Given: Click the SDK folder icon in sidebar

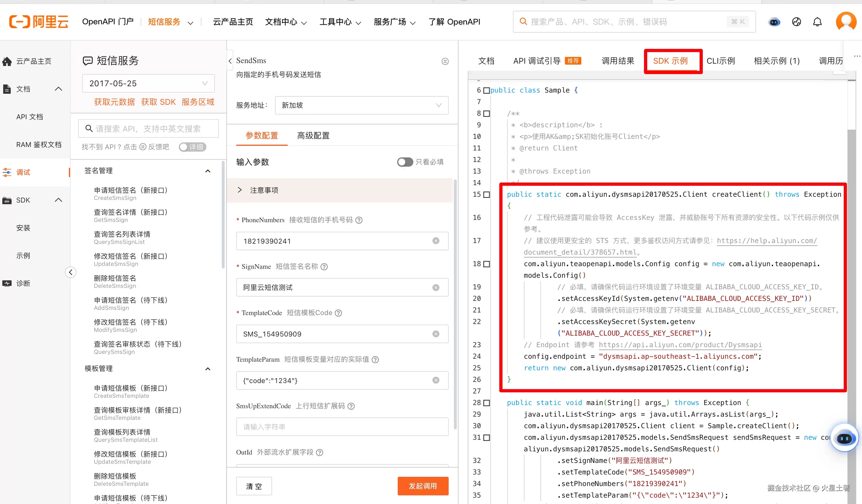Looking at the screenshot, I should click(x=7, y=201).
